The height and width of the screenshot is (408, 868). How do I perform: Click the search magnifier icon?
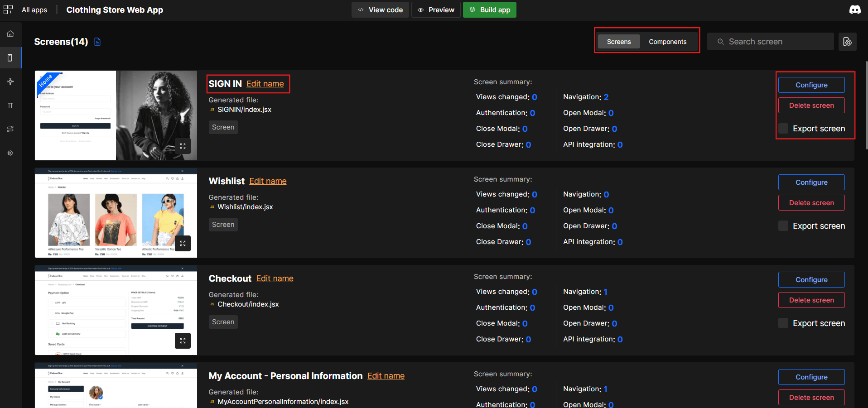[720, 42]
